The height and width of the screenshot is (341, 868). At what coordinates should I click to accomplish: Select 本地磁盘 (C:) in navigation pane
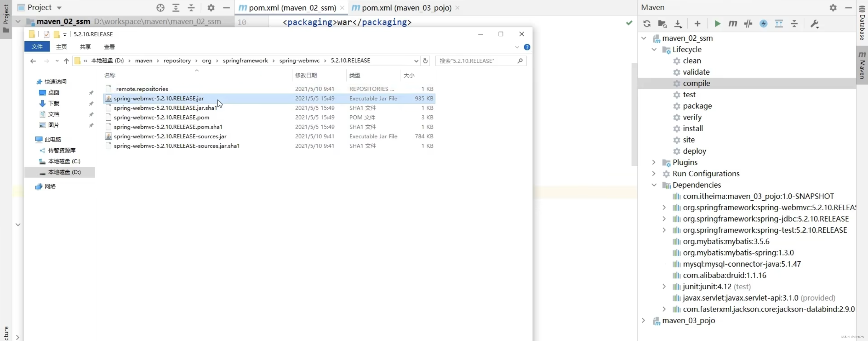pos(64,161)
